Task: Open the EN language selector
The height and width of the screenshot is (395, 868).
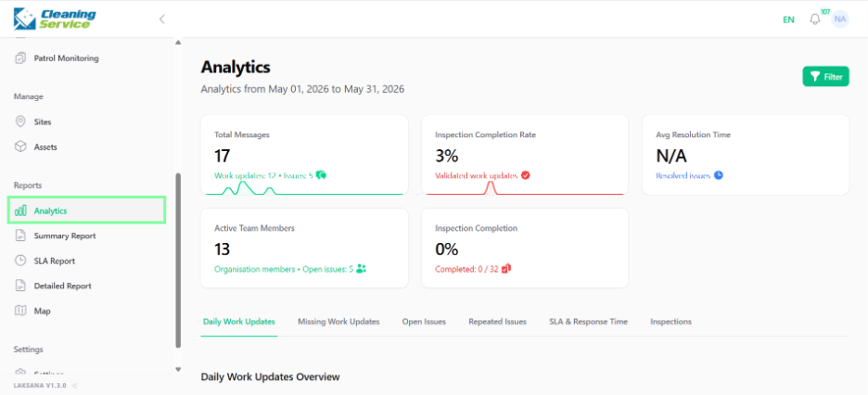Action: click(788, 19)
